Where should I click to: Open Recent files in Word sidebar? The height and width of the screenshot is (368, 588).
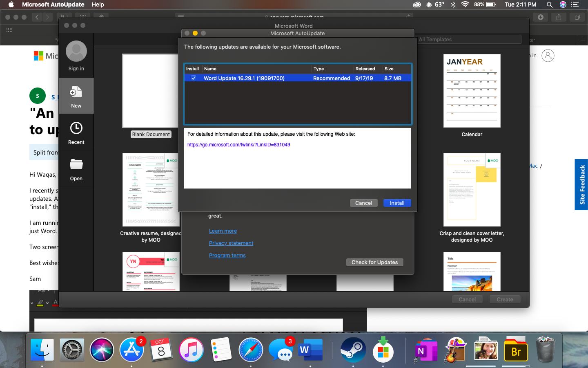coord(76,133)
